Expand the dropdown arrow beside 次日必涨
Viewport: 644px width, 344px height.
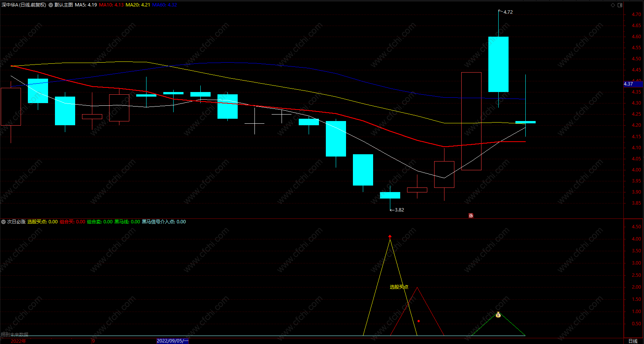[3, 222]
